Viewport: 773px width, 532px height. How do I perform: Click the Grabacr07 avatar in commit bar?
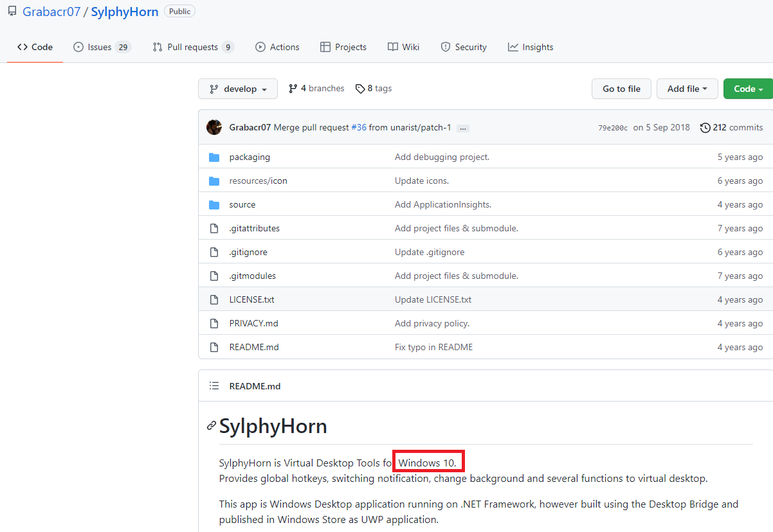214,127
